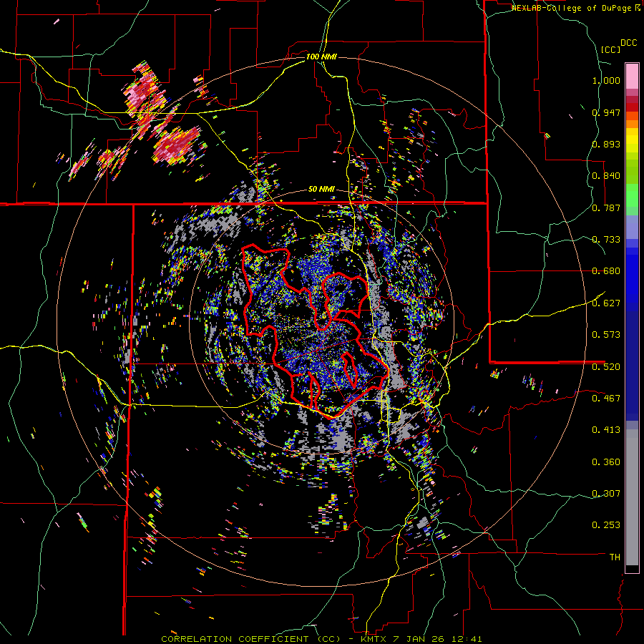
Task: Pick the light pink segment of the color bar
Action: click(x=632, y=76)
